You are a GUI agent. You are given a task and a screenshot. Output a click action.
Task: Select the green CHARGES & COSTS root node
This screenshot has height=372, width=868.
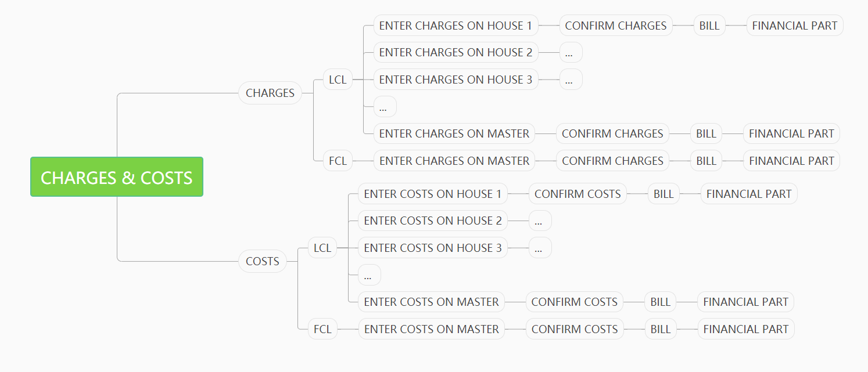tap(117, 177)
